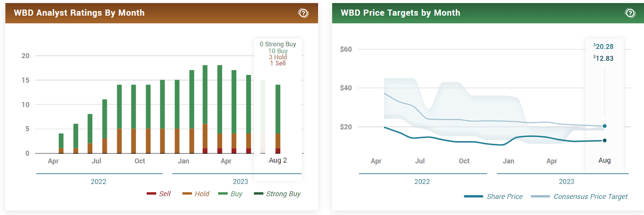Click the $60 axis label

346,49
